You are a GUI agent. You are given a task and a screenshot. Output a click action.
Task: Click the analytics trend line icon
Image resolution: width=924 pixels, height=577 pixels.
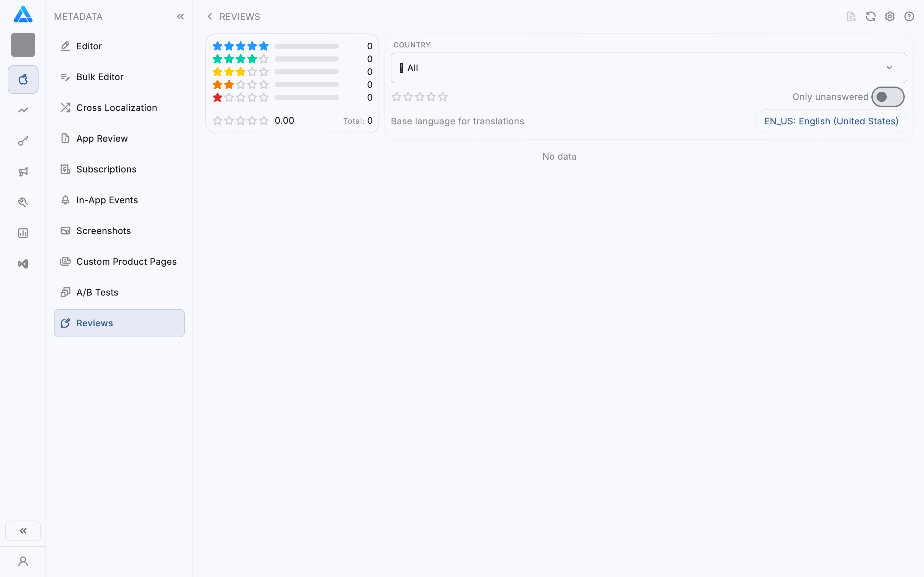[23, 110]
